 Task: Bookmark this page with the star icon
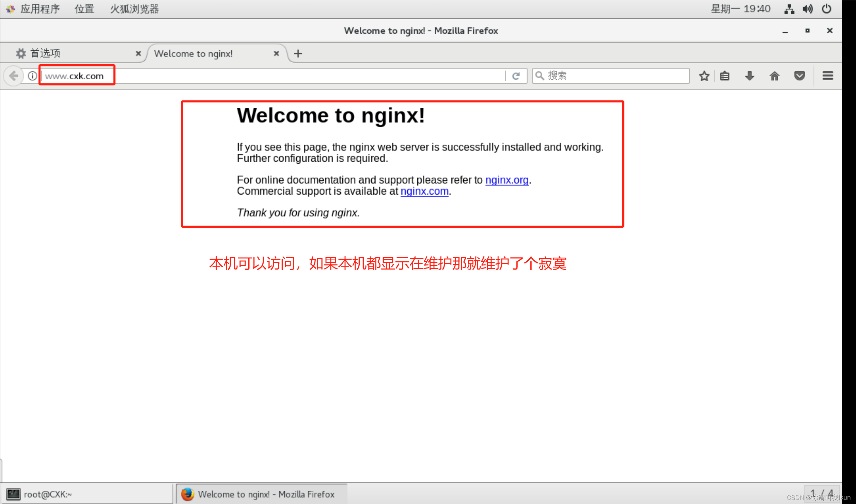tap(704, 76)
